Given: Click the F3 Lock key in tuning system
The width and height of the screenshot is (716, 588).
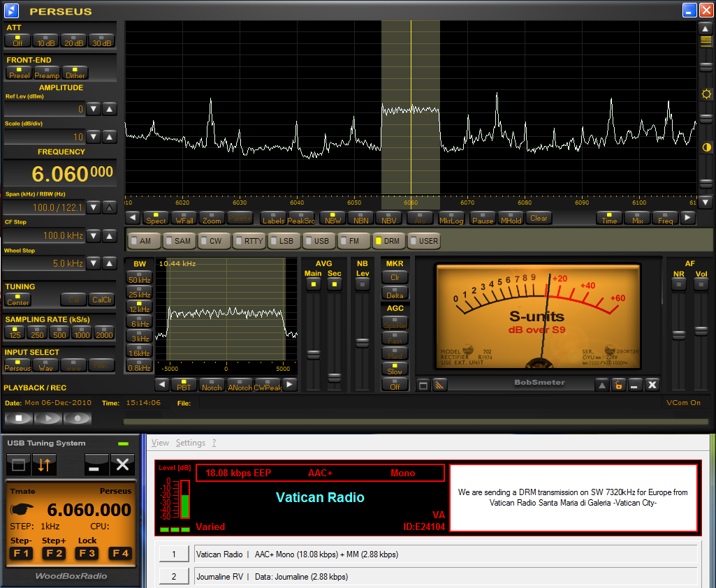Looking at the screenshot, I should click(x=87, y=553).
